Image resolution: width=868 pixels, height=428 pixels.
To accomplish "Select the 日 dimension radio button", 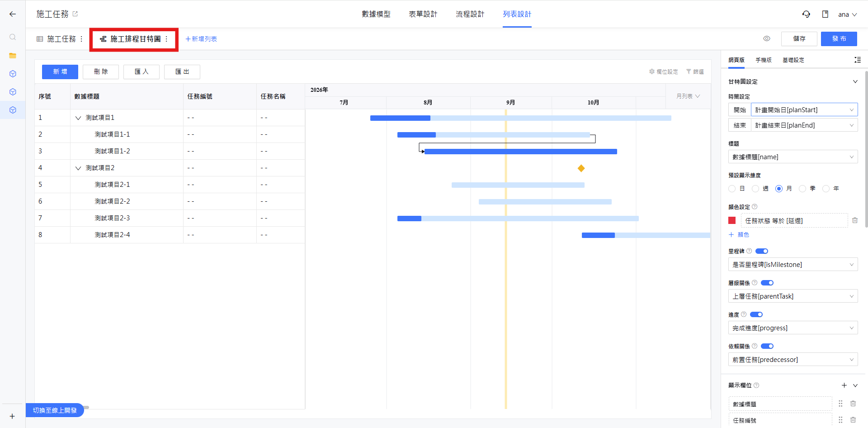I will click(x=732, y=189).
